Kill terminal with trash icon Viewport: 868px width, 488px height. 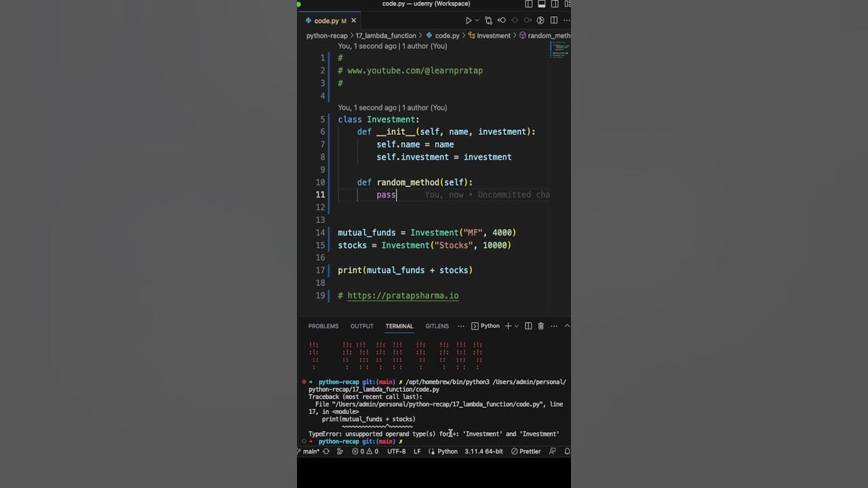click(540, 326)
